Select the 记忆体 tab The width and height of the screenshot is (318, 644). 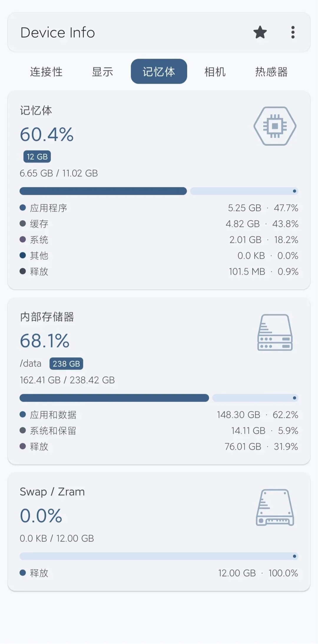pyautogui.click(x=159, y=72)
